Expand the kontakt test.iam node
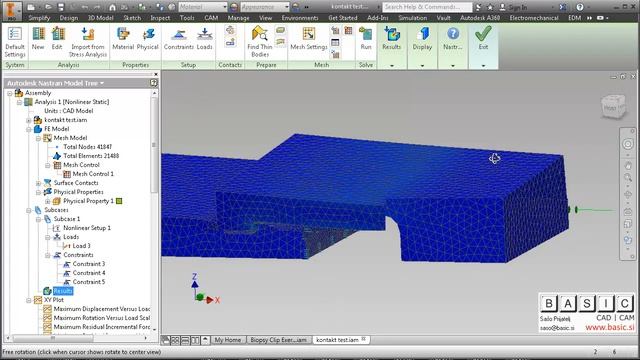The image size is (640, 360). (29, 120)
